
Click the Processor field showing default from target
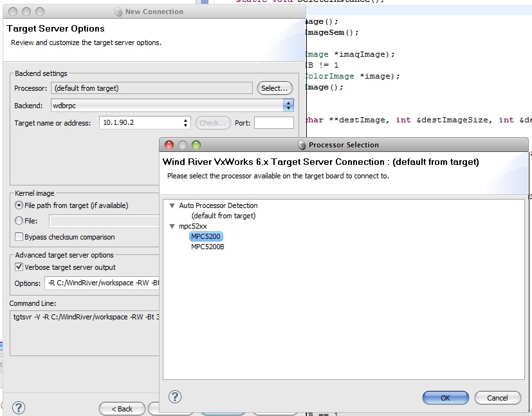pos(152,88)
